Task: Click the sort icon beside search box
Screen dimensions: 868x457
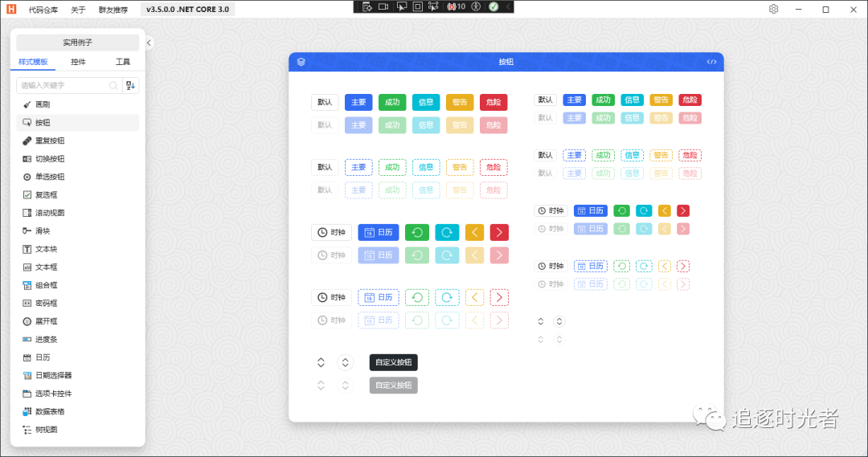Action: point(131,85)
